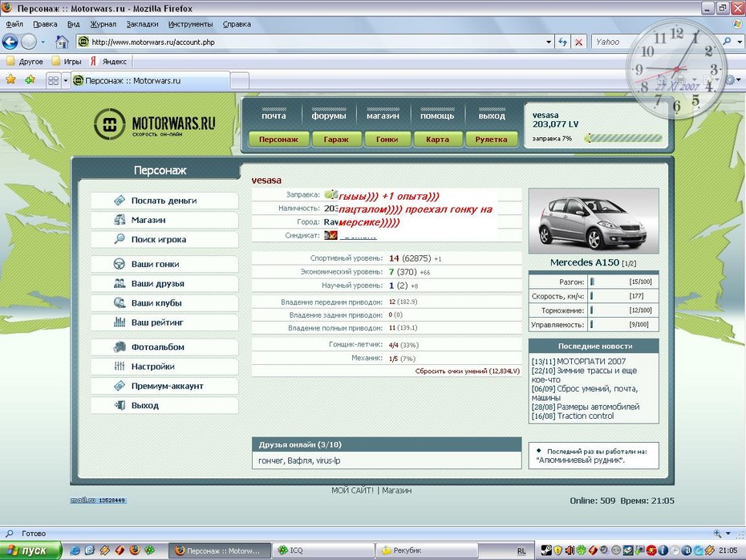Image resolution: width=746 pixels, height=560 pixels.
Task: Open the Яндекс bookmark
Action: click(108, 62)
